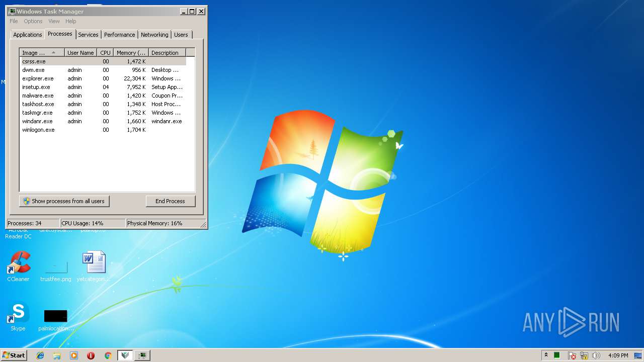Select the palmlocation desktop file
Screen dimensions: 644x362
56,320
